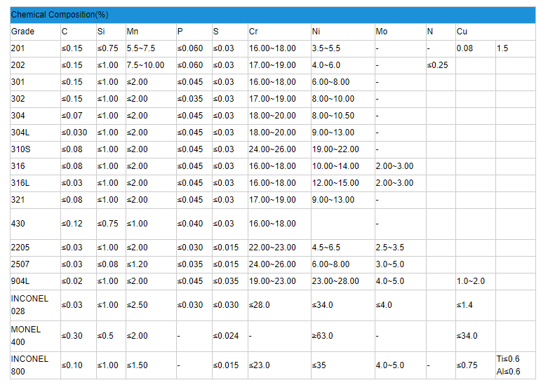548x392 pixels.
Task: Click the Cr column header
Action: click(253, 32)
